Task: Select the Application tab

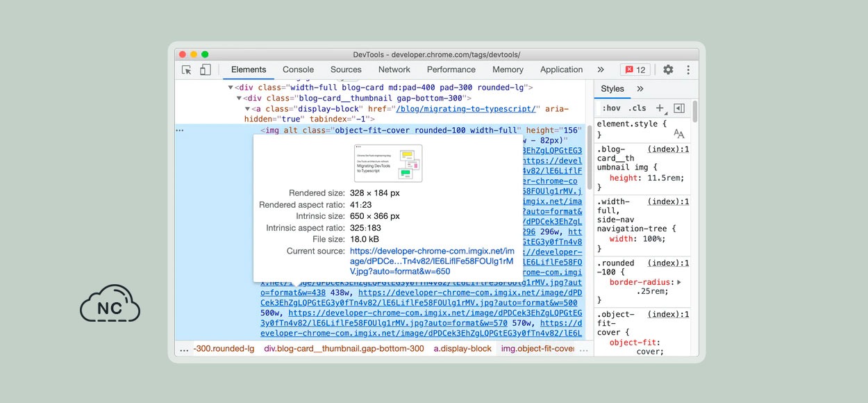Action: tap(561, 69)
